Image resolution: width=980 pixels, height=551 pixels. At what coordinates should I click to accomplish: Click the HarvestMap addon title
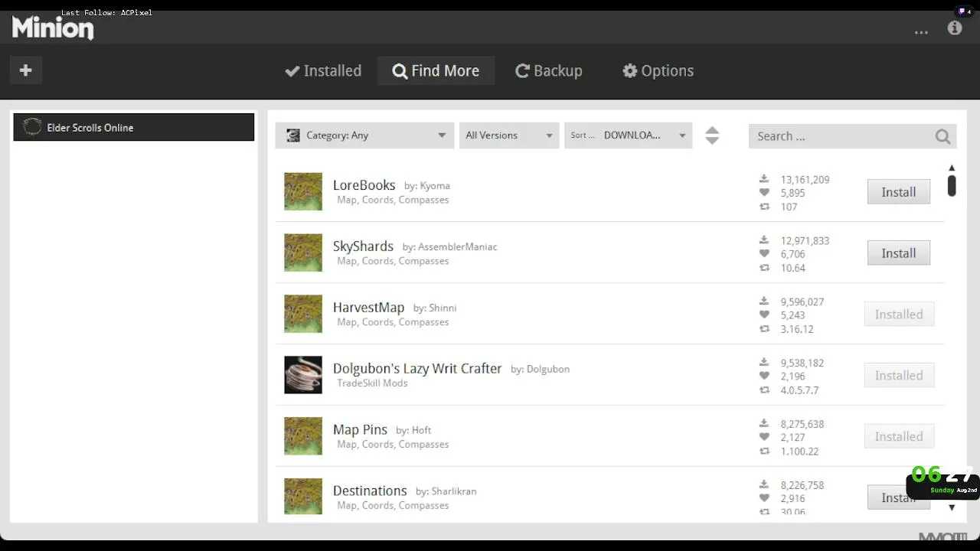click(x=368, y=308)
